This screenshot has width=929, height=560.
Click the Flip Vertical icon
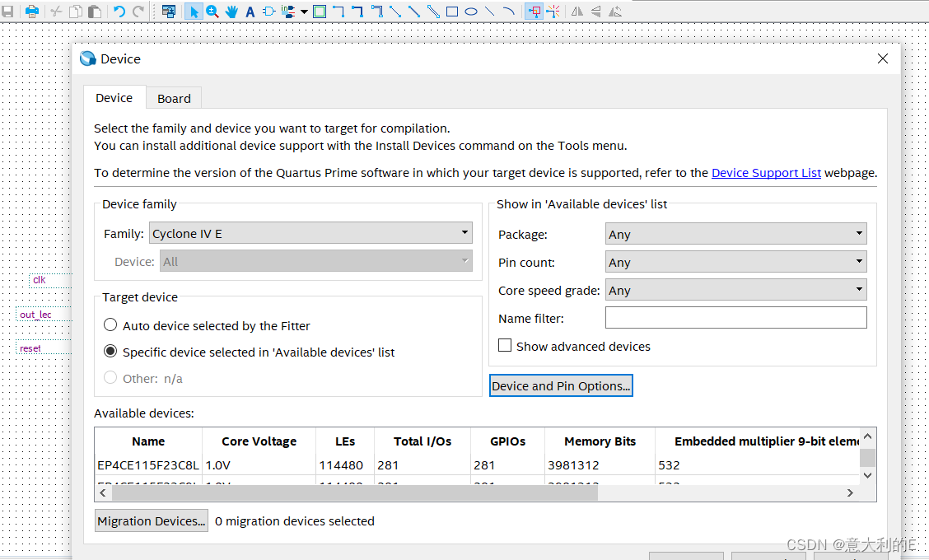coord(596,12)
